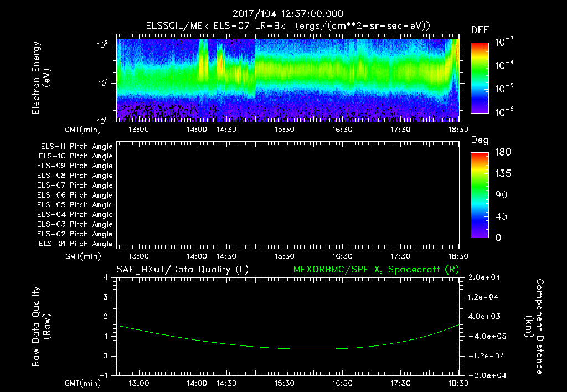This screenshot has width=567, height=392.
Task: Click the Raw Data Quality (Raw) axis label
Action: (x=41, y=327)
